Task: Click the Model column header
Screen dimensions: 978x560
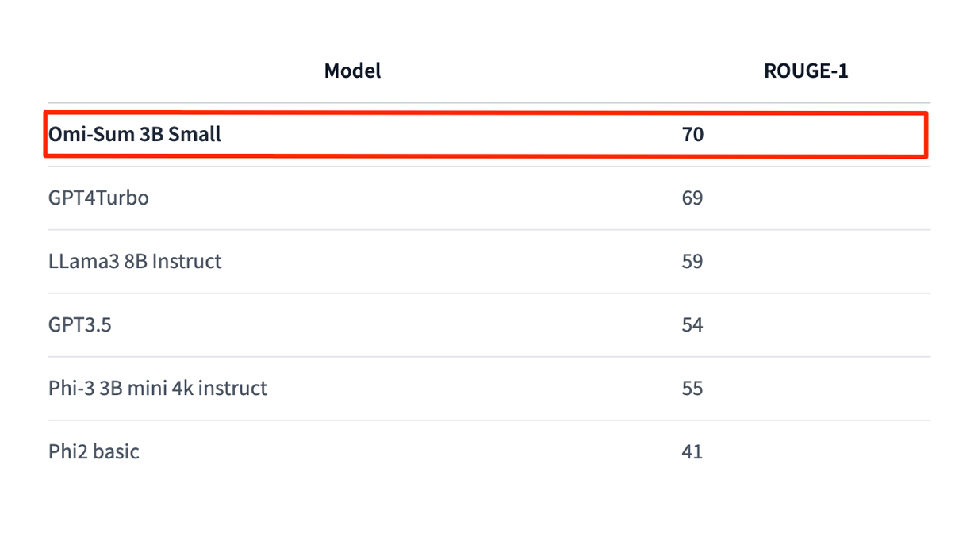Action: tap(352, 71)
